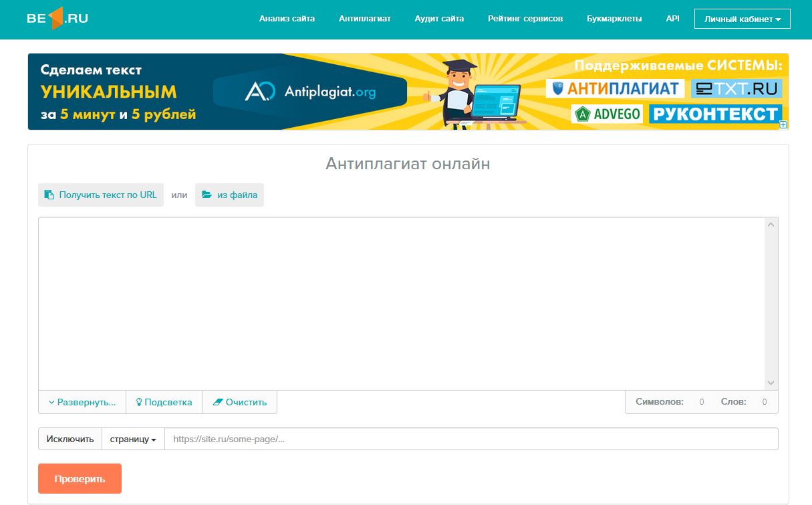Clear the text with Очистить
The image size is (812, 505).
click(x=240, y=402)
